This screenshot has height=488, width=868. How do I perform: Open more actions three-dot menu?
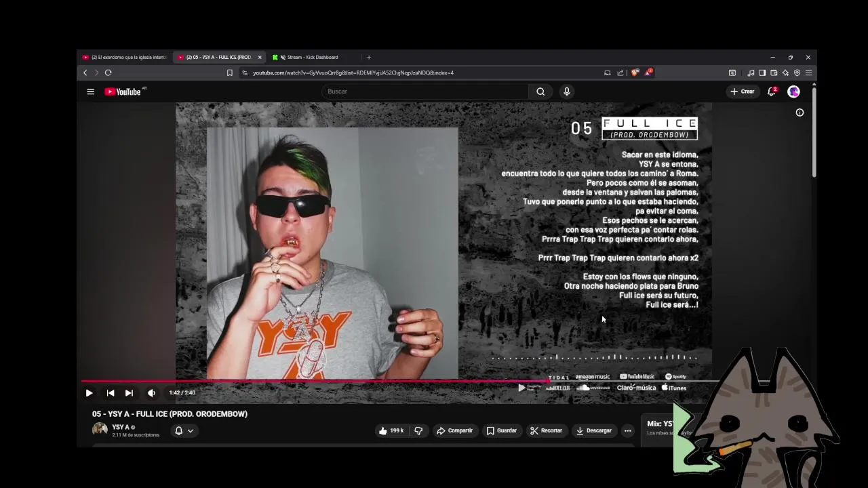pos(628,430)
